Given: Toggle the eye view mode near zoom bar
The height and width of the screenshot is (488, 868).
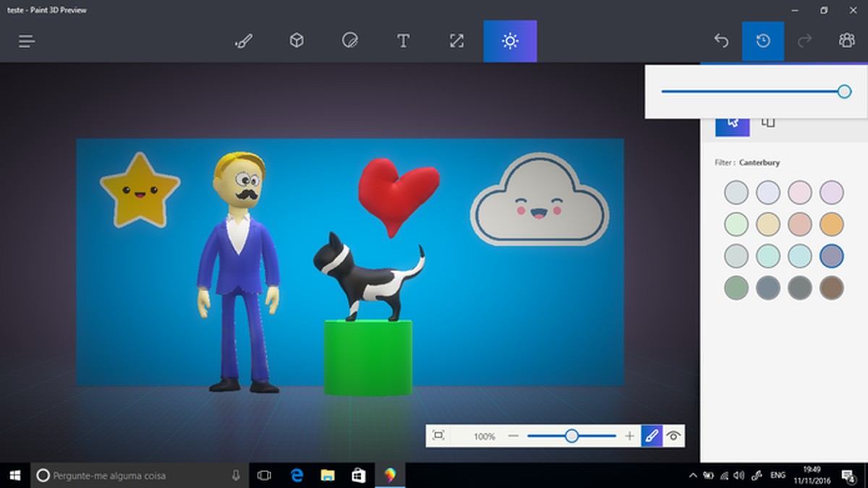Looking at the screenshot, I should 674,436.
